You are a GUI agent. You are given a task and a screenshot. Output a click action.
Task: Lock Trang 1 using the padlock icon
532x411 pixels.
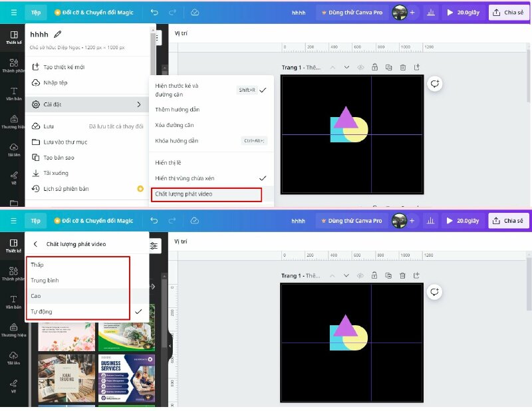point(374,68)
